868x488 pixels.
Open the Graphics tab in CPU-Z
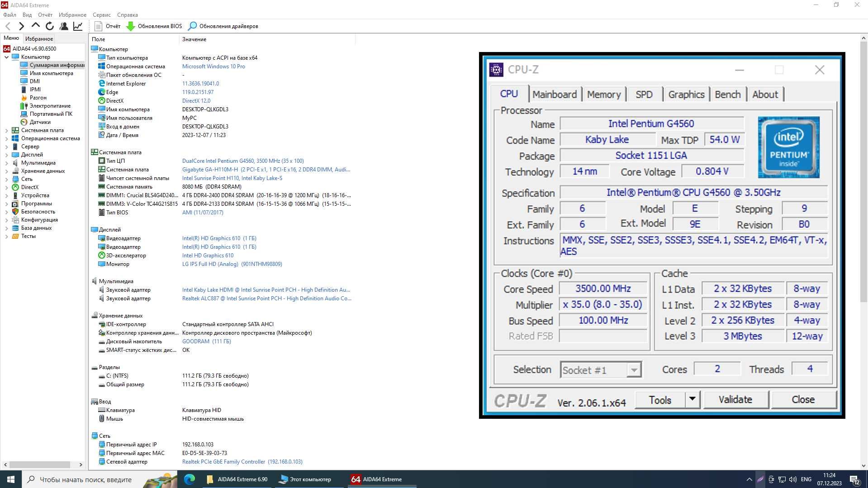point(686,95)
